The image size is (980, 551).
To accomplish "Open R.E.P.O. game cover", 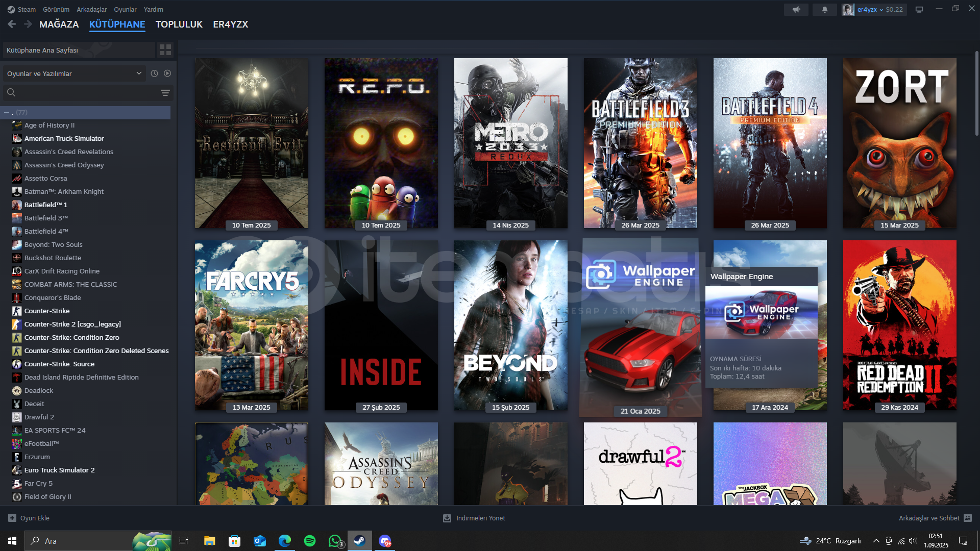I will tap(381, 143).
